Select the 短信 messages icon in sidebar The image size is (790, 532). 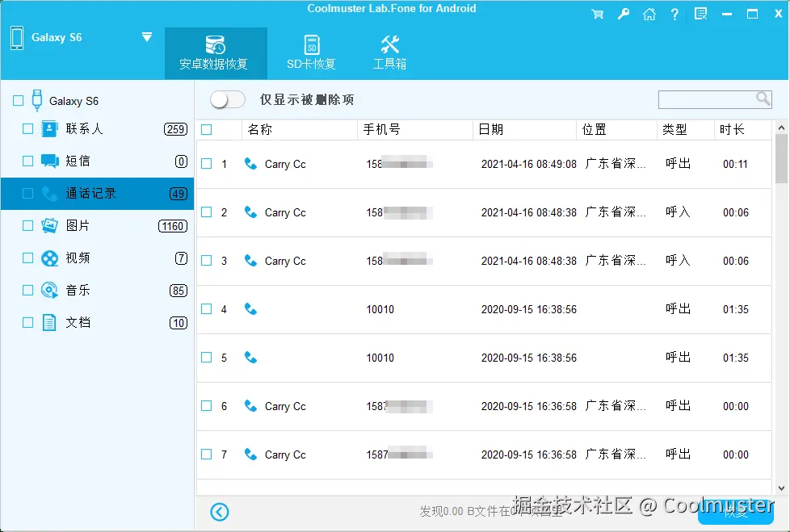click(49, 161)
